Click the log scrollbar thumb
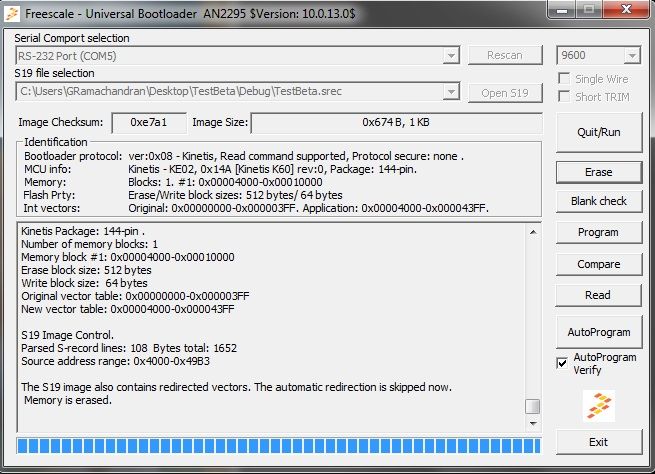 coord(533,407)
